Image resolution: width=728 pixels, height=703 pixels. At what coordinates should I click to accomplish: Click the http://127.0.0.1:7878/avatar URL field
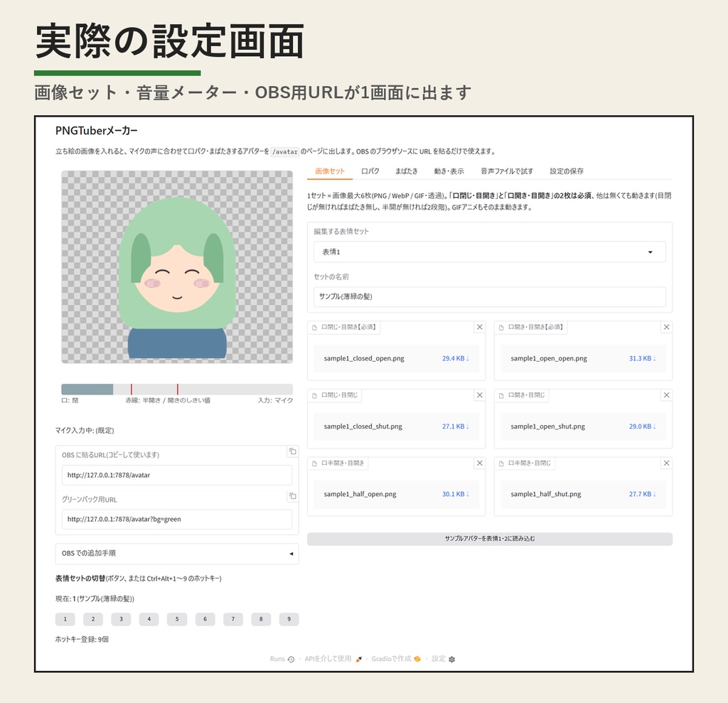[x=177, y=475]
